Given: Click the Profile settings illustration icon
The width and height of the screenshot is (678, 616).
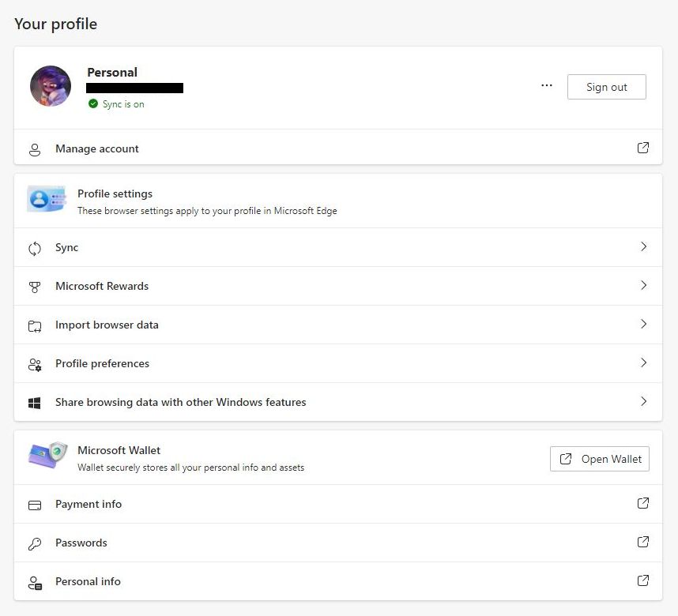Looking at the screenshot, I should 47,199.
